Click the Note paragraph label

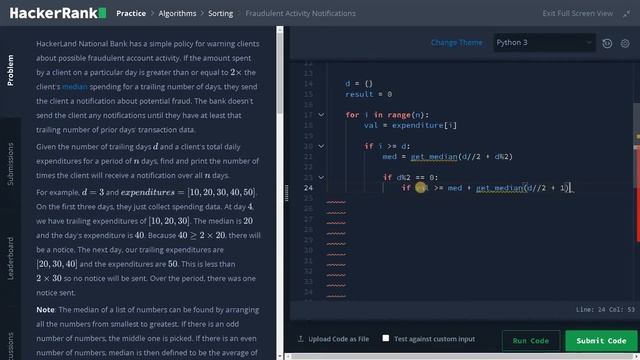45,310
